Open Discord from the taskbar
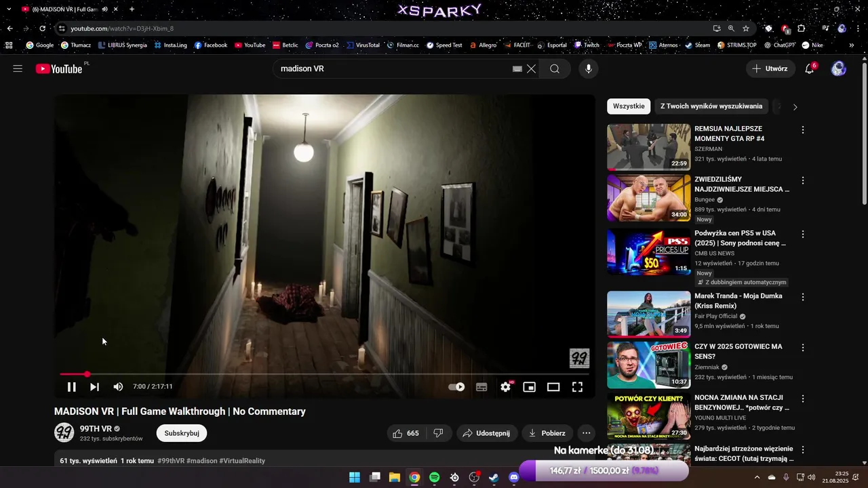This screenshot has height=488, width=868. pyautogui.click(x=514, y=477)
